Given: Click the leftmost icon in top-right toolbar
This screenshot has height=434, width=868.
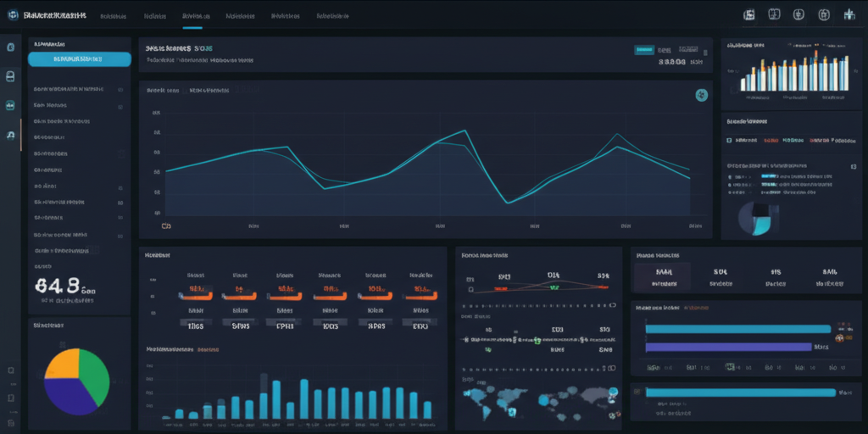Looking at the screenshot, I should [x=748, y=15].
